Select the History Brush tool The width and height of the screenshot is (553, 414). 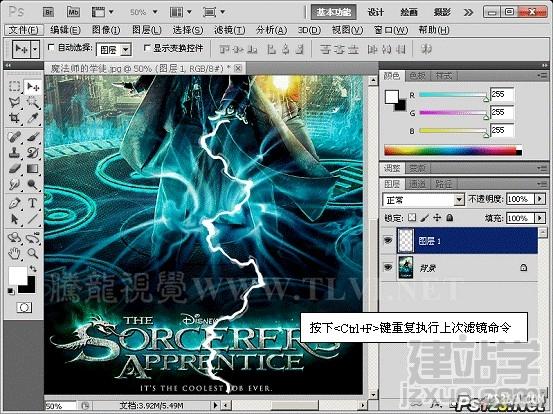click(33, 153)
